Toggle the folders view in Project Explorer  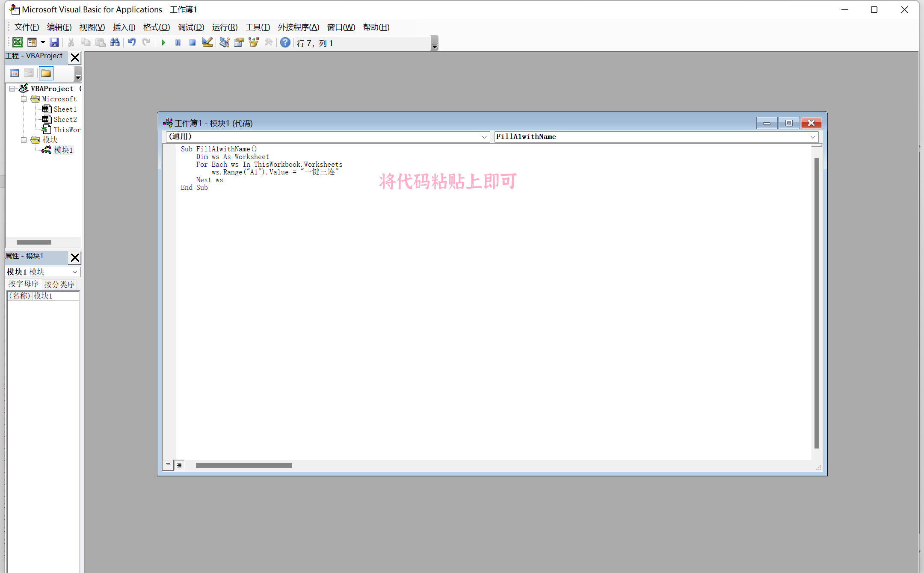(45, 73)
